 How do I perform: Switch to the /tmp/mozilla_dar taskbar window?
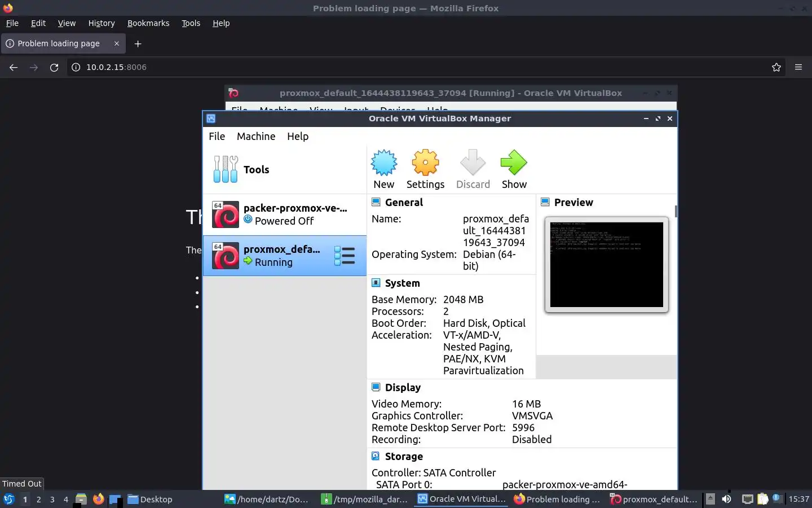[x=364, y=499]
